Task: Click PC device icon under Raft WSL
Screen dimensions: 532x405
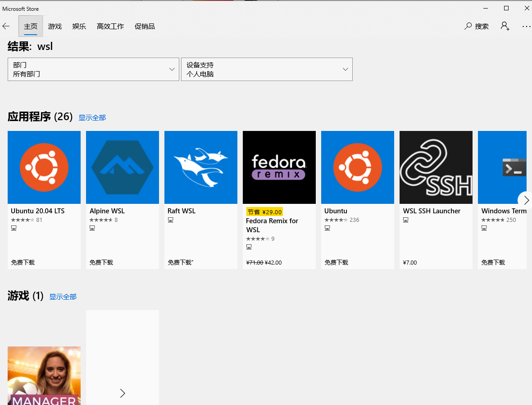Action: [x=171, y=220]
